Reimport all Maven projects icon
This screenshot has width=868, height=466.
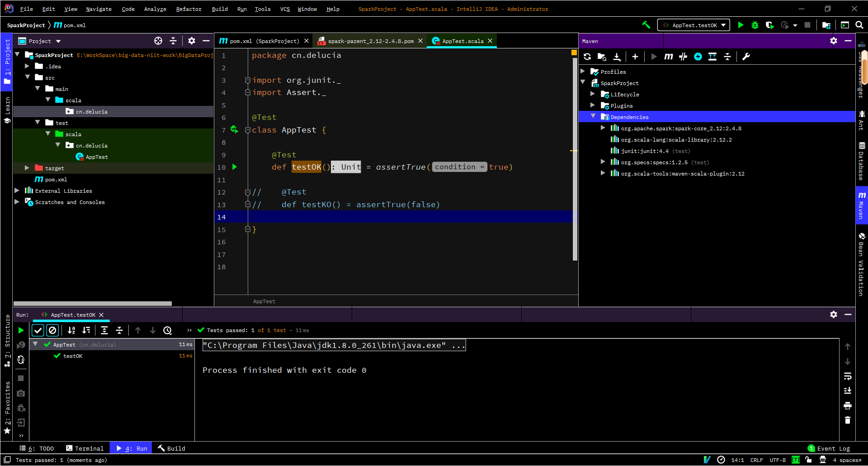(x=587, y=57)
